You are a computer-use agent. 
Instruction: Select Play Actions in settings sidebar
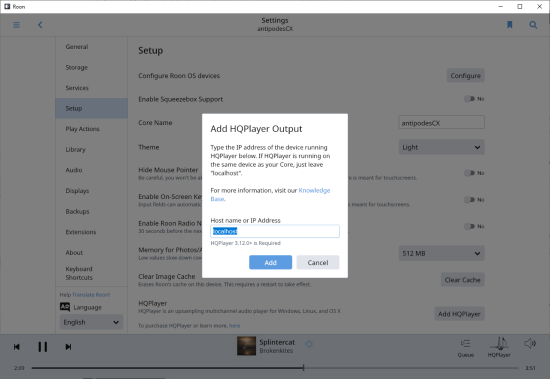click(91, 129)
